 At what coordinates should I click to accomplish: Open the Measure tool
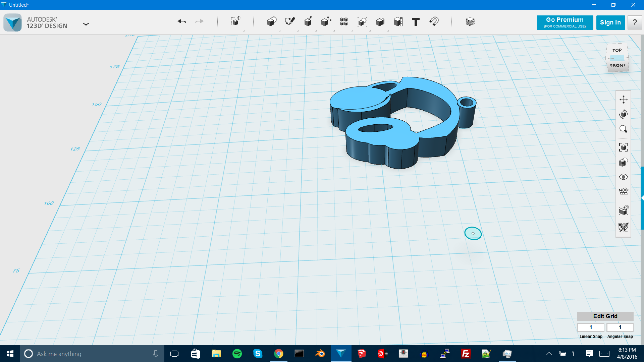click(398, 22)
